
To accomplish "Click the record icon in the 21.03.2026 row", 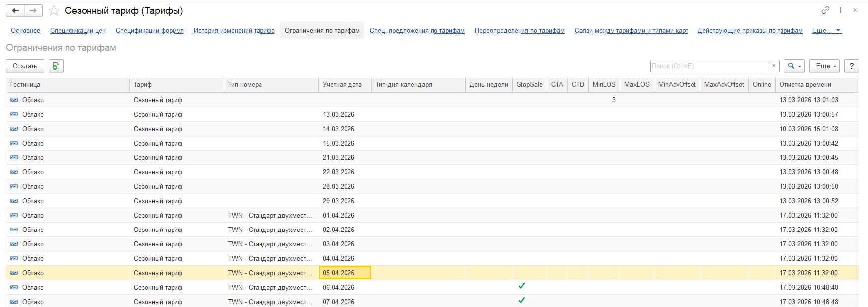I will coord(14,157).
